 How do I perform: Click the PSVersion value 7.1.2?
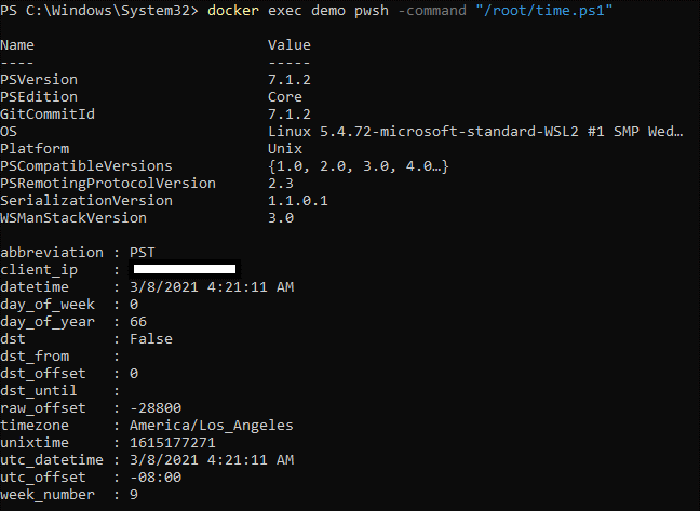[289, 80]
